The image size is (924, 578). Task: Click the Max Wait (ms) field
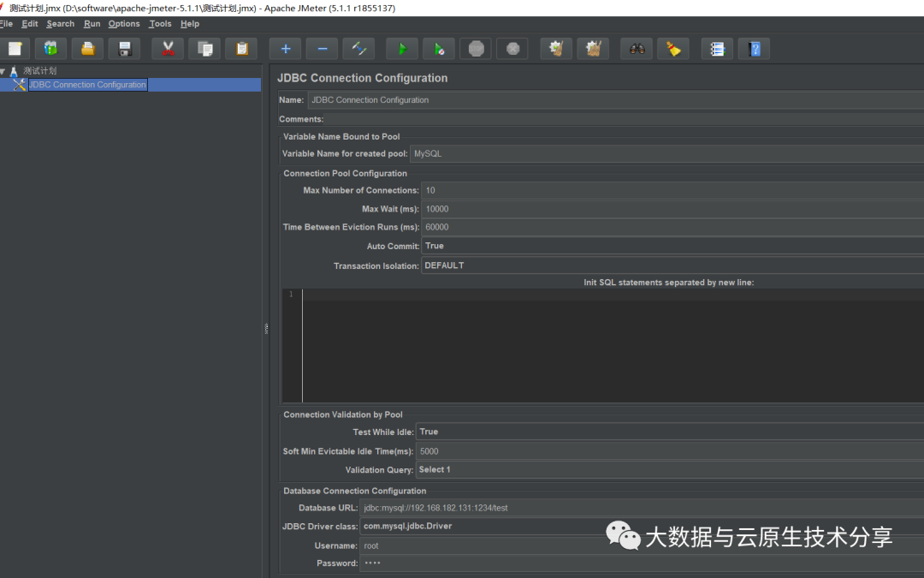tap(672, 209)
